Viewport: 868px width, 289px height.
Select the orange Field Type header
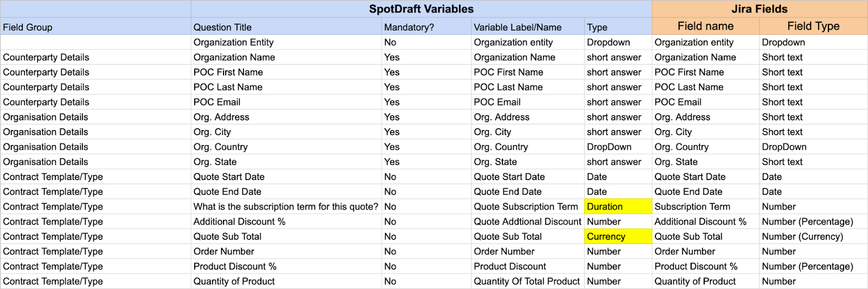tap(813, 26)
